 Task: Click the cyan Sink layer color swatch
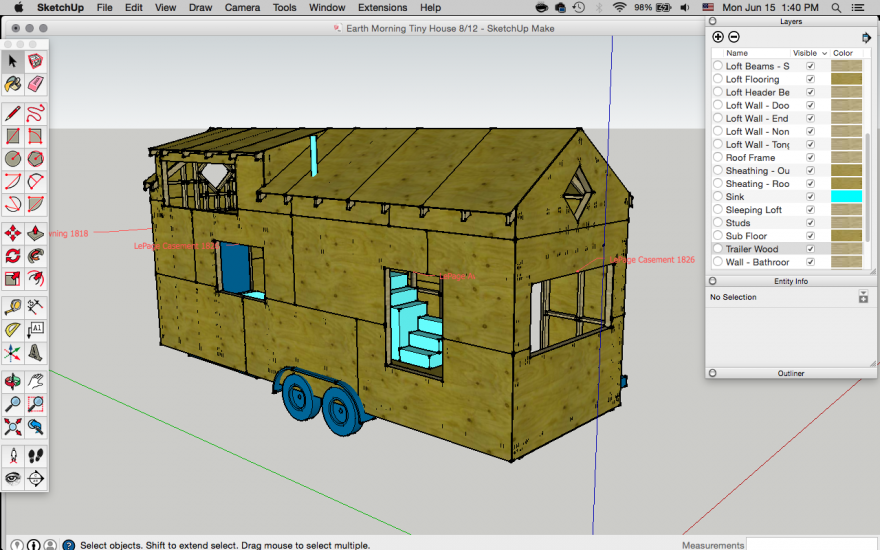pyautogui.click(x=846, y=197)
